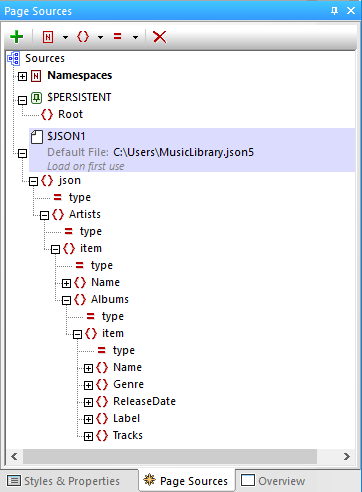
Task: Click the Namespaces node icon
Action: 36,76
